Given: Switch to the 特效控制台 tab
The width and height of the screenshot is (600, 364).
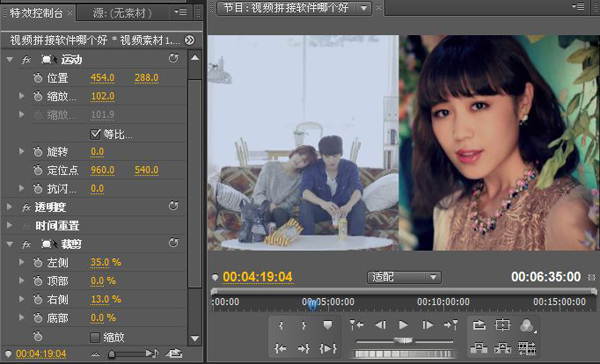Looking at the screenshot, I should coord(36,13).
